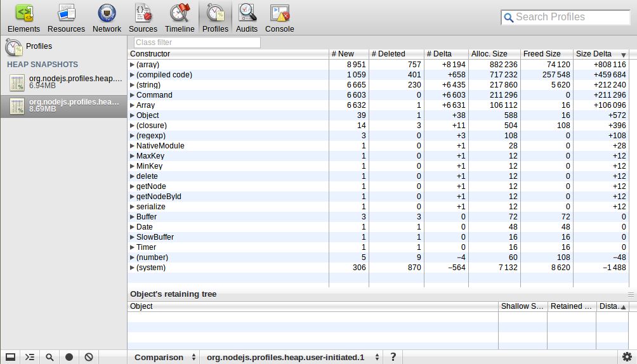Sort by Freed Size column
The height and width of the screenshot is (364, 637).
(547, 54)
